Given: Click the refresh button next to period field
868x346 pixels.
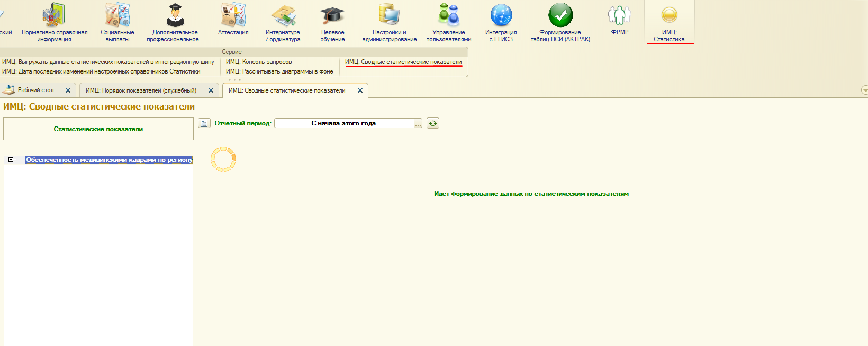Looking at the screenshot, I should pos(433,123).
